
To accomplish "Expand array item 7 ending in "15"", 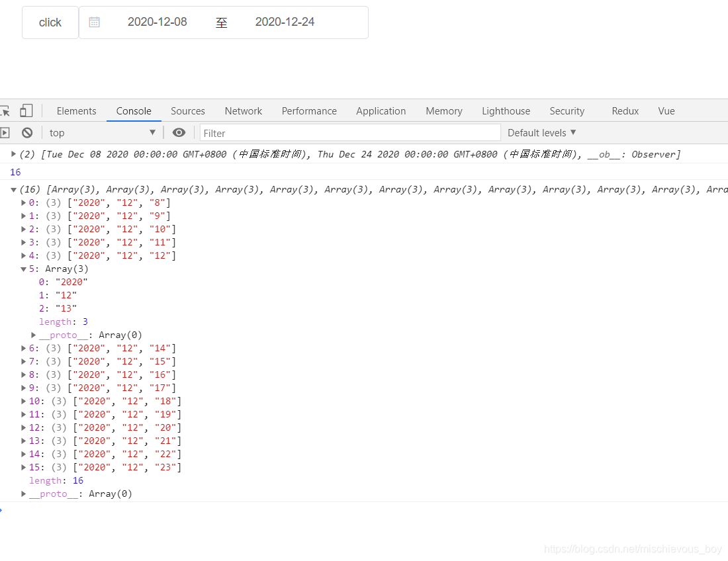I will [23, 361].
